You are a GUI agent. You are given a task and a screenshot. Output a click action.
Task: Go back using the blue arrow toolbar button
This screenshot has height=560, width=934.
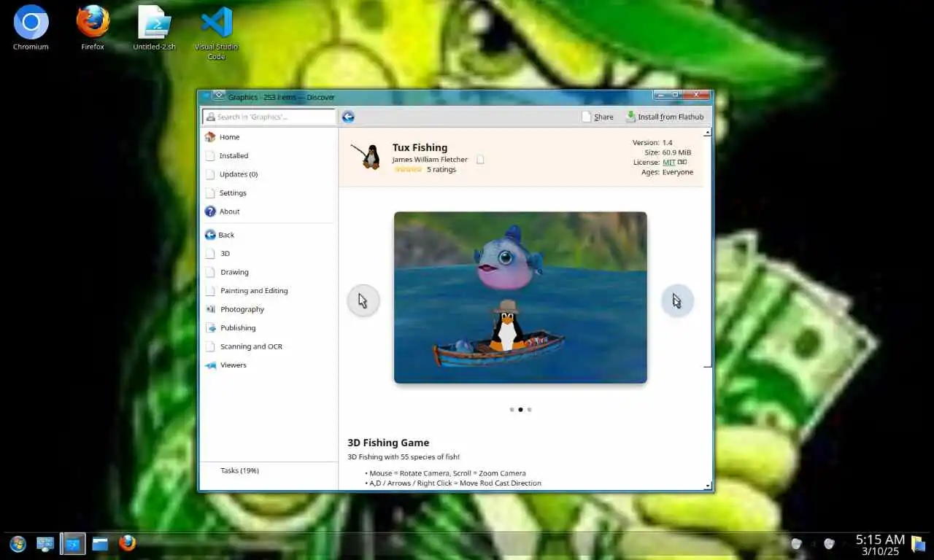[348, 117]
